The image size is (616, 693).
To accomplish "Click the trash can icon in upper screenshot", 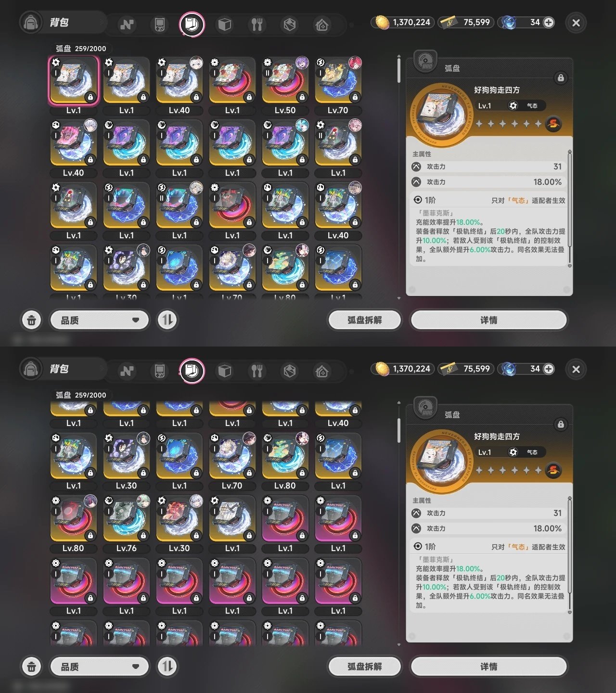I will 31,320.
